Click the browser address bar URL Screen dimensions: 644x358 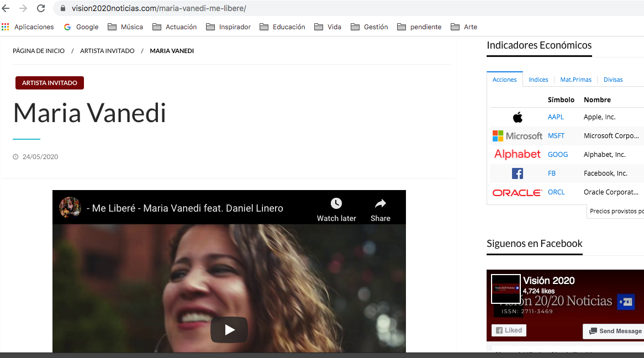(x=159, y=8)
